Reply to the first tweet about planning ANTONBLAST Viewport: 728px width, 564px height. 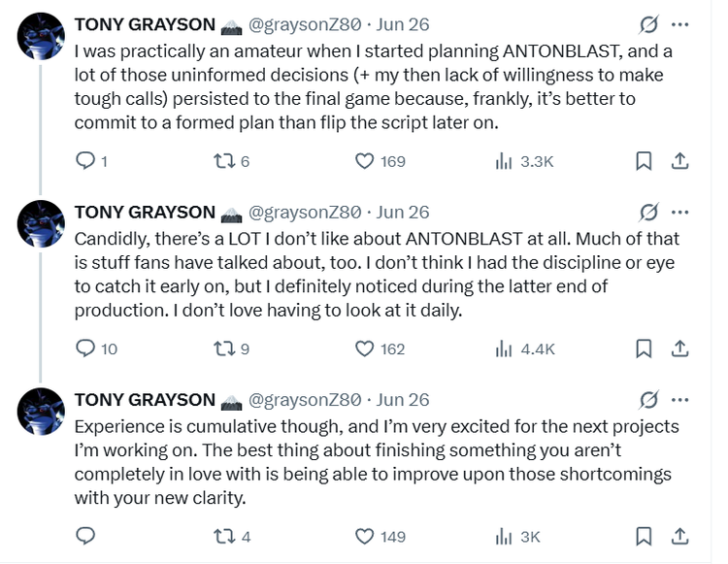coord(85,161)
